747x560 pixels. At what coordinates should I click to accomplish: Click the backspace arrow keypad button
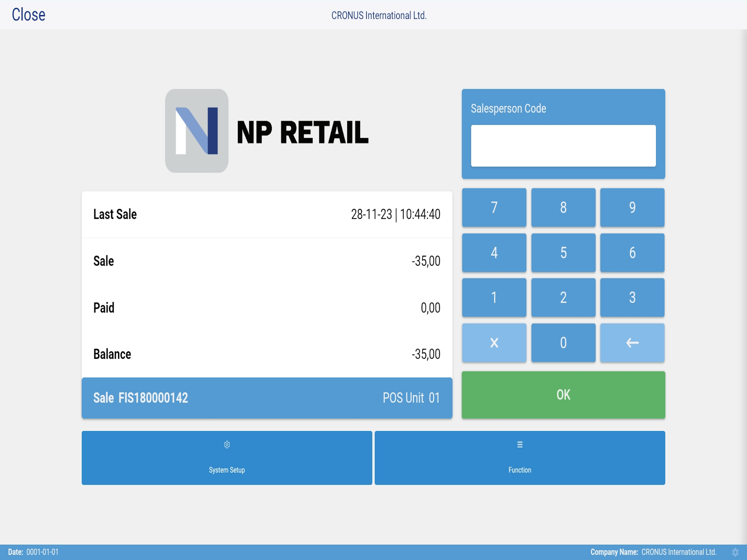point(632,343)
